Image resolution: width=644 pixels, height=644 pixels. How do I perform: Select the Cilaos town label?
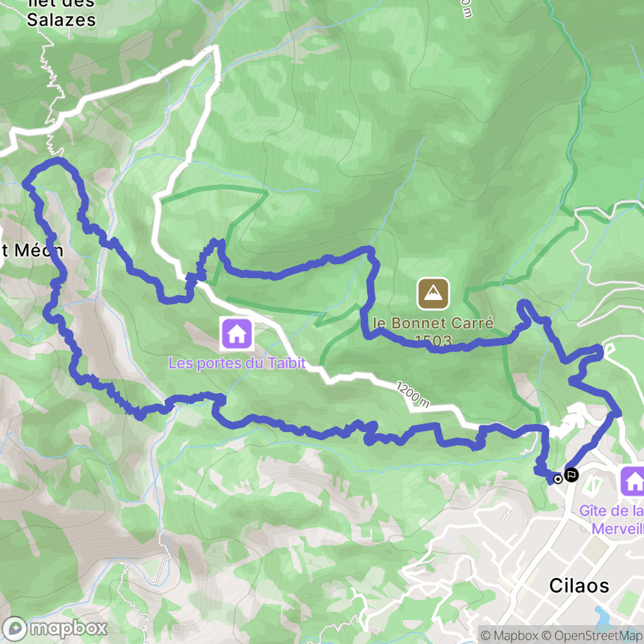pos(579,586)
